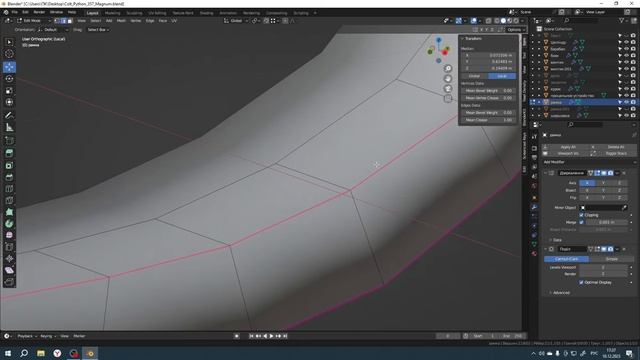Screen dimensions: 640x360
Task: Select the Inset Faces tool
Action: tap(9, 165)
